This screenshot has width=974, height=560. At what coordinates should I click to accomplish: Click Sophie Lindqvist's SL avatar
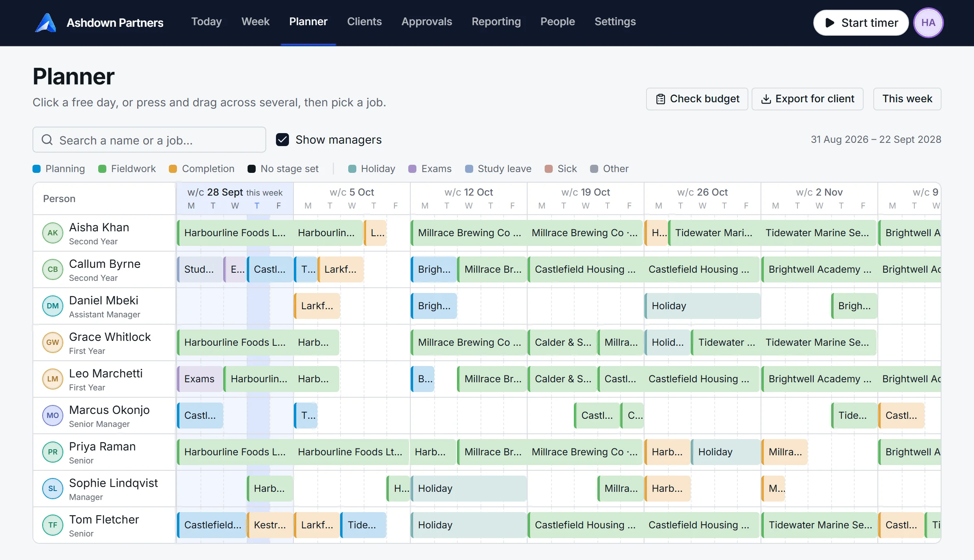(53, 489)
